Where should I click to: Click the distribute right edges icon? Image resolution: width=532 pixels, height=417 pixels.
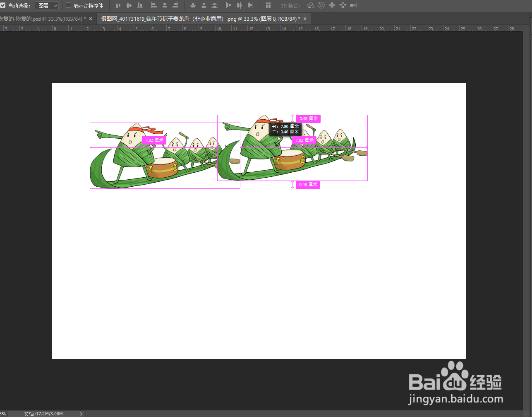pyautogui.click(x=250, y=5)
